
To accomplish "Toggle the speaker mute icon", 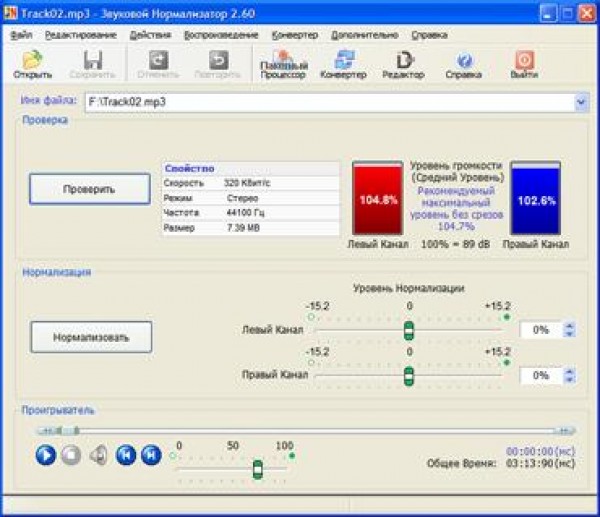I will 98,455.
